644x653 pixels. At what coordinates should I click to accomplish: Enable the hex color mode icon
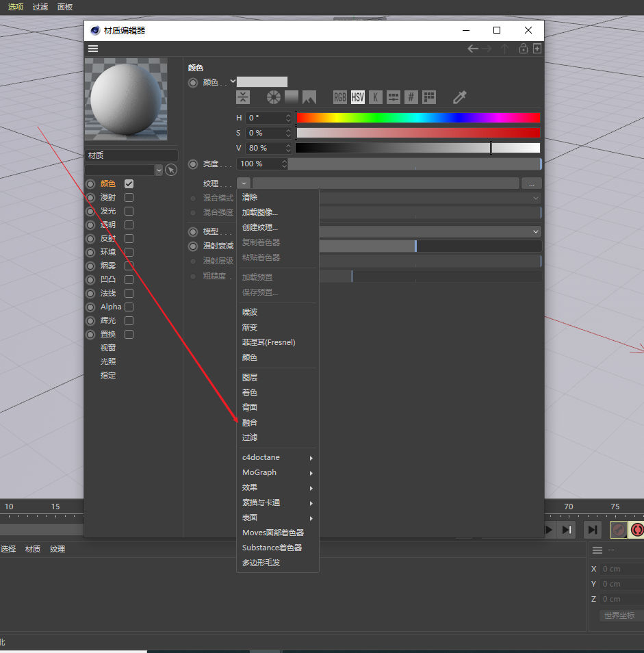(411, 97)
